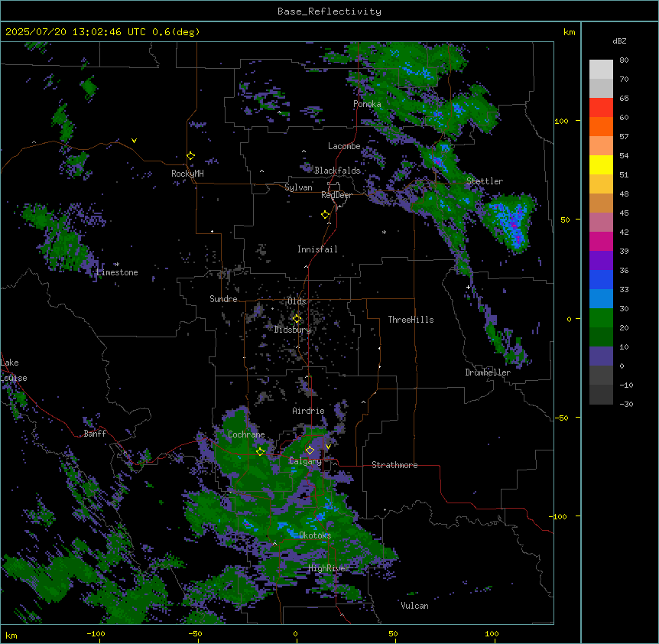This screenshot has height=644, width=659.
Task: Click the Innisfail city label
Action: 317,249
